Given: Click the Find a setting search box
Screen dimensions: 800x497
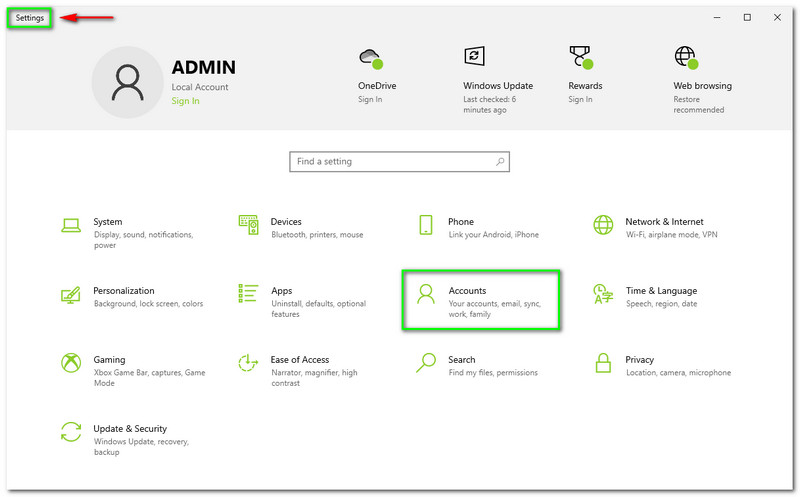Looking at the screenshot, I should coord(399,162).
